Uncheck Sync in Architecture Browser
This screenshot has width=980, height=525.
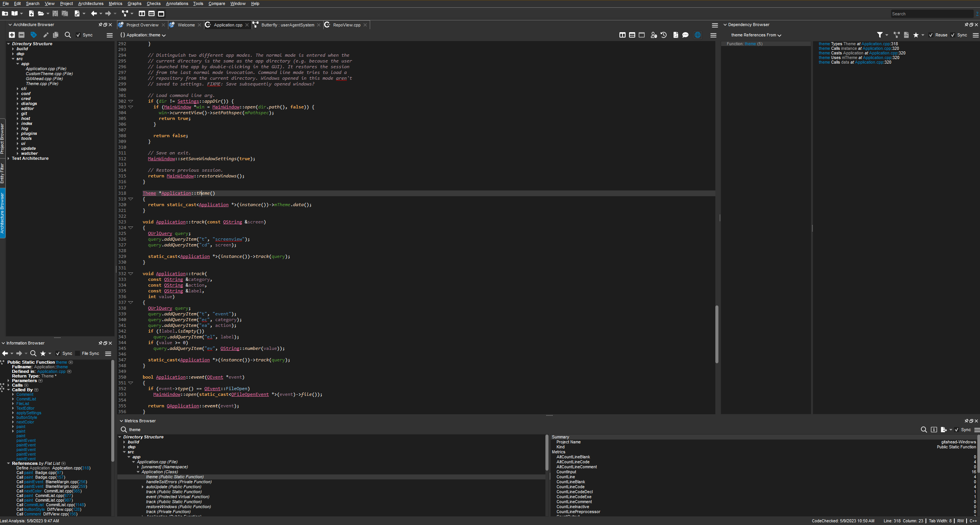pos(78,35)
